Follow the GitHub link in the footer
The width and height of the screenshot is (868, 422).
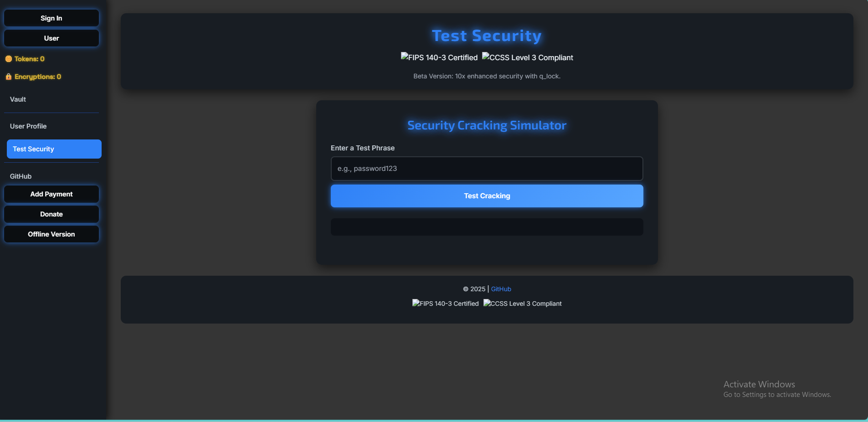pyautogui.click(x=501, y=289)
